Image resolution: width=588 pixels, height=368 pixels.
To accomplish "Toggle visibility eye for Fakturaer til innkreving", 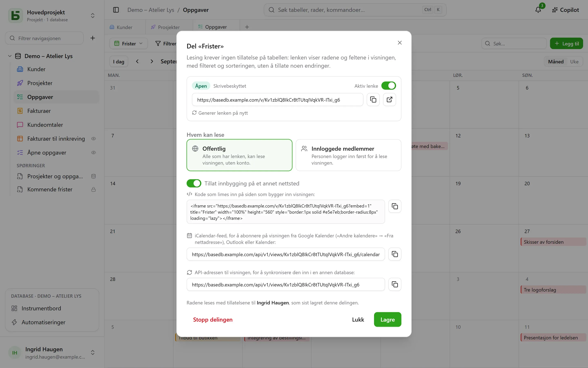I will tap(93, 139).
